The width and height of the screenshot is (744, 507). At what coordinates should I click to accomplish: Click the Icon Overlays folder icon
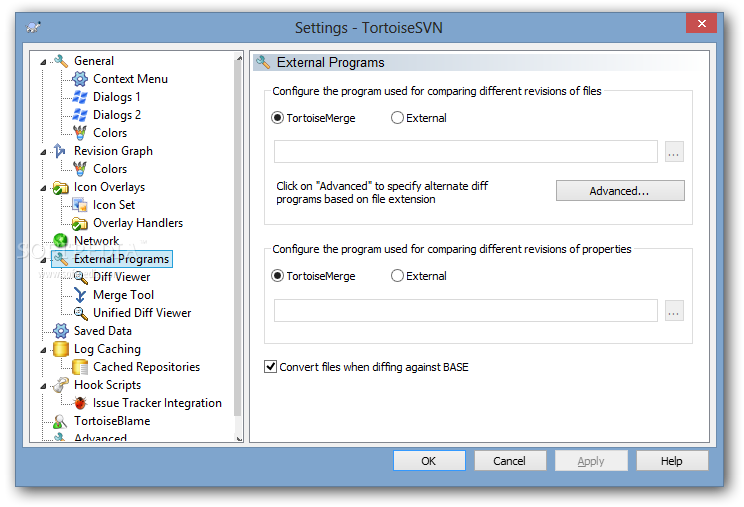click(61, 187)
